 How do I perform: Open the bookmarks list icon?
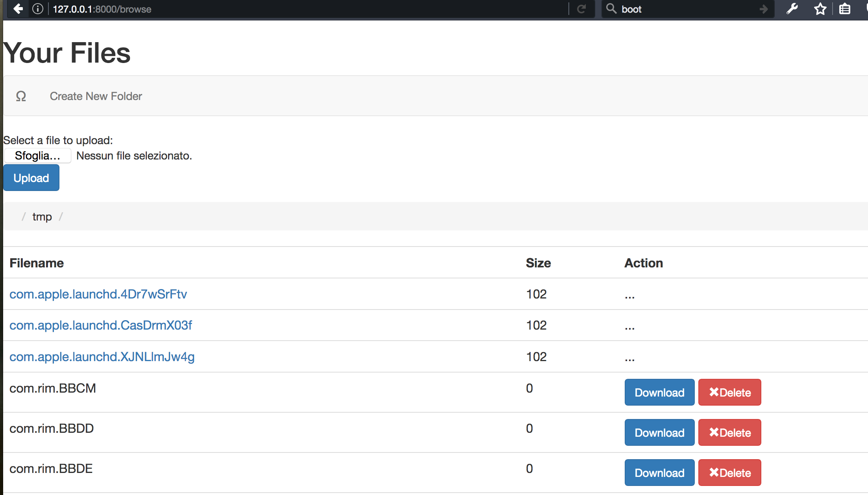click(x=844, y=9)
